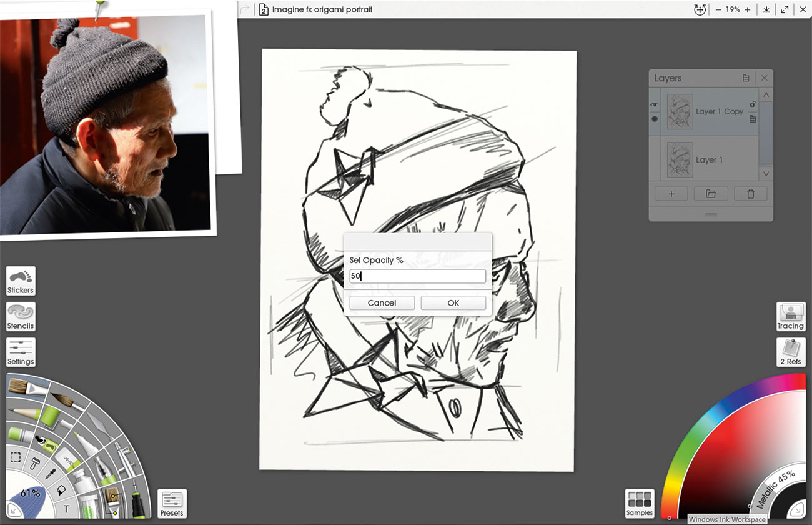Add a new layer group folder
This screenshot has height=525, width=812.
point(711,194)
